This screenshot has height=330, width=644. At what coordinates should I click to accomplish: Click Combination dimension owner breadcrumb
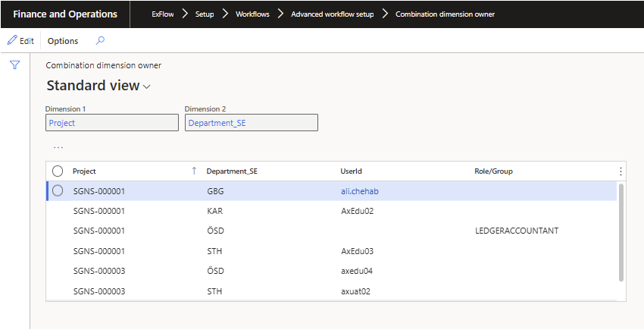(x=445, y=14)
